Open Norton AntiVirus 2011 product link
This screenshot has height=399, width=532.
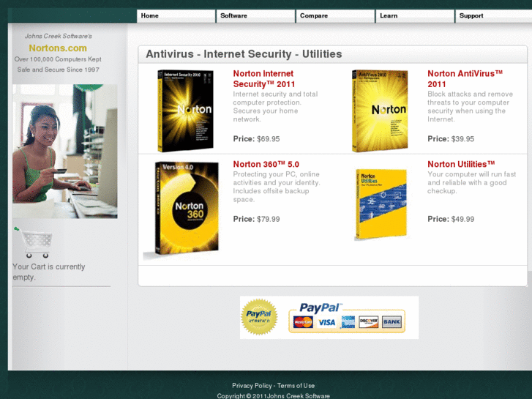(465, 79)
